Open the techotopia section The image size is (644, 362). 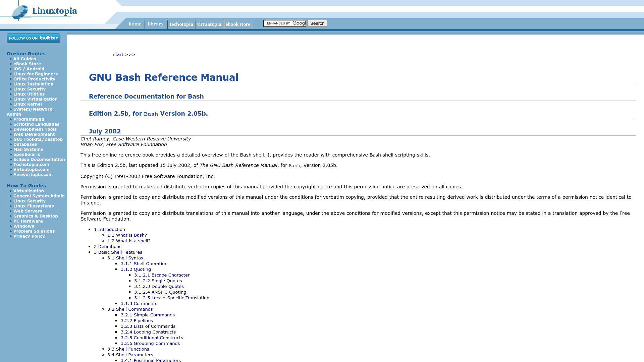pos(181,24)
